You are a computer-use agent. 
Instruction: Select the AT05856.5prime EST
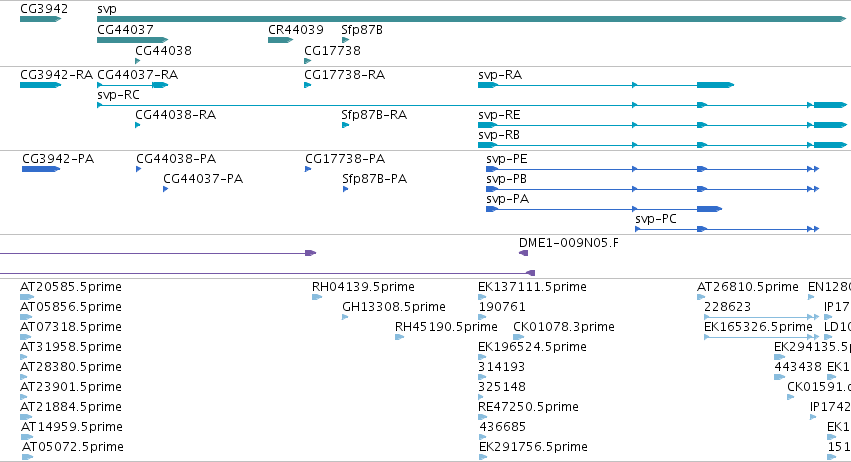tap(26, 317)
